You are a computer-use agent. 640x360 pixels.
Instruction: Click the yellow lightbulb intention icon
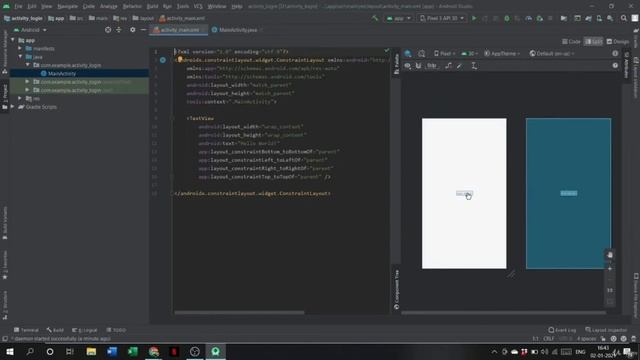180,60
